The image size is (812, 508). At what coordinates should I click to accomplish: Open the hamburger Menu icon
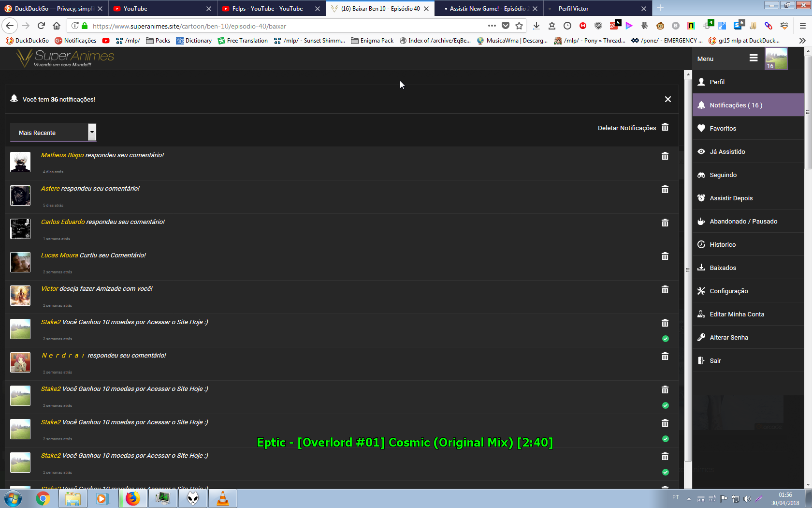pos(753,58)
